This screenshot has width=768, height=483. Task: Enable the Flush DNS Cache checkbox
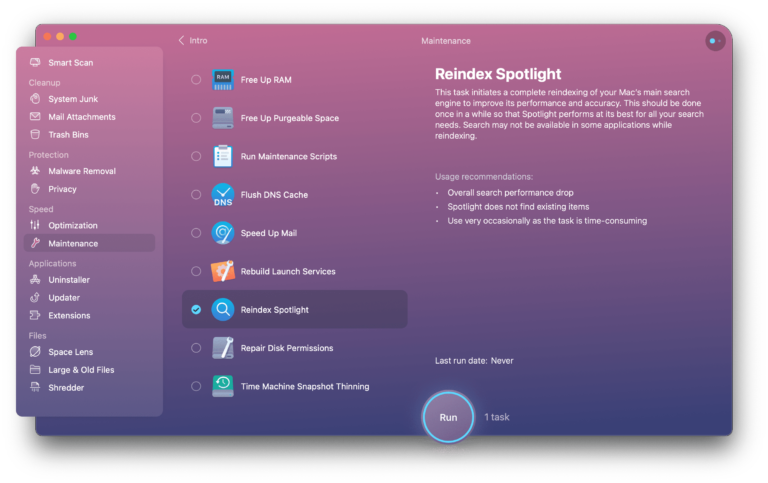pos(196,195)
